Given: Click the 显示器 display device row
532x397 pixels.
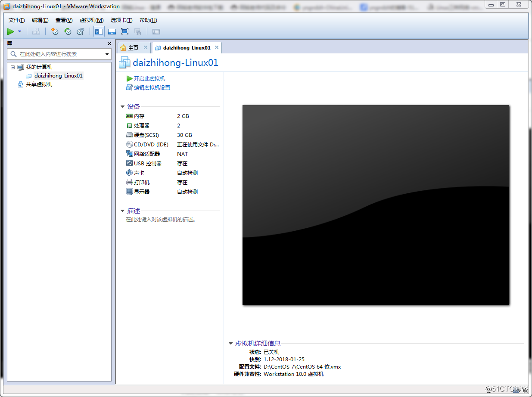Looking at the screenshot, I should tap(173, 192).
